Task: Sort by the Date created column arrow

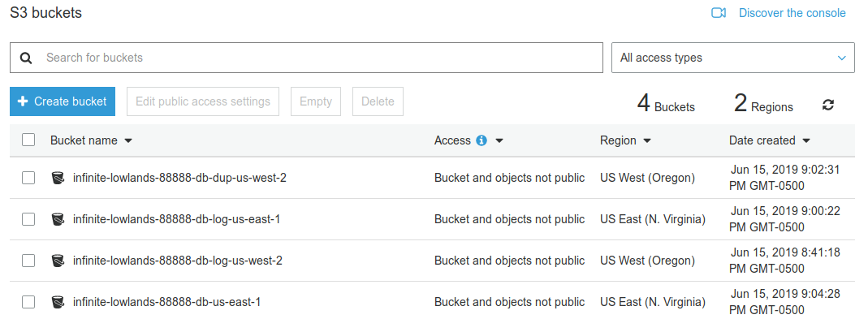Action: pyautogui.click(x=806, y=141)
